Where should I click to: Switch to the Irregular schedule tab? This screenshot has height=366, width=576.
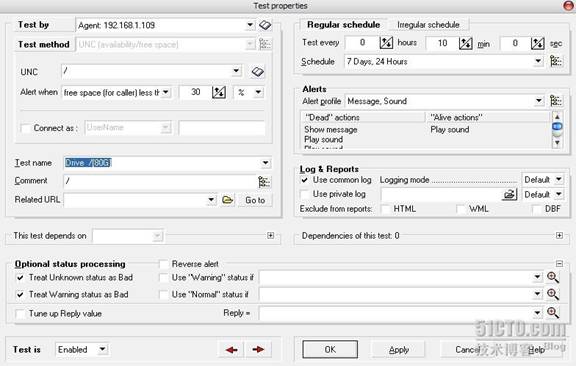(428, 25)
